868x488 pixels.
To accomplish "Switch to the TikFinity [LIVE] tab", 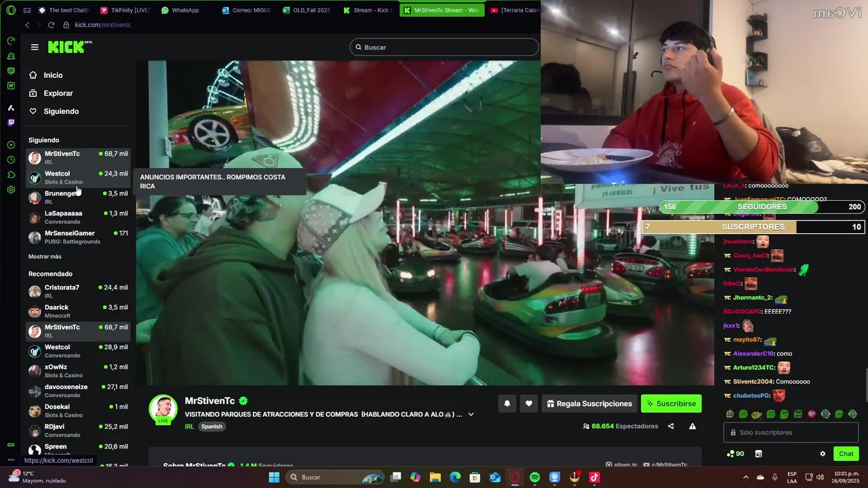I will [125, 10].
